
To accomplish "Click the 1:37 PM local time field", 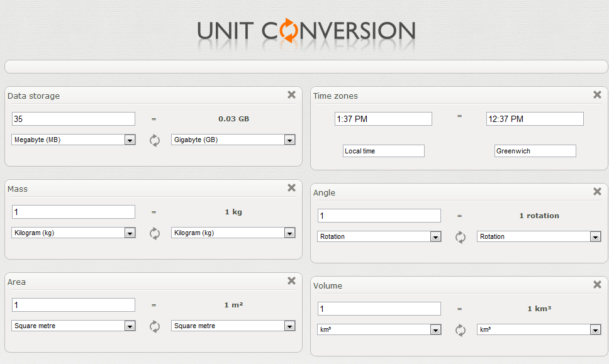I will [x=383, y=119].
